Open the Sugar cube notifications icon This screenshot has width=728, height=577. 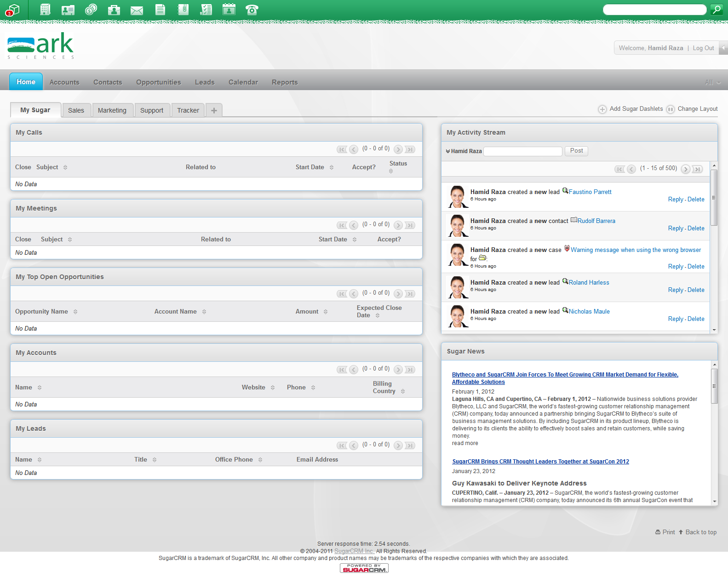13,9
